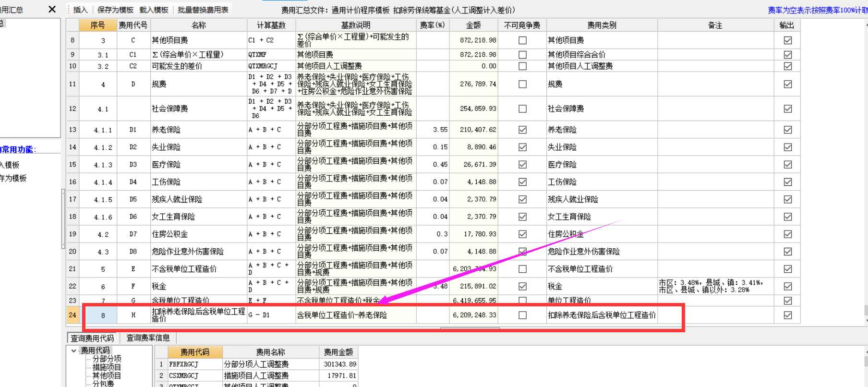
Task: Select QTXMF calculation base cell
Action: point(271,55)
